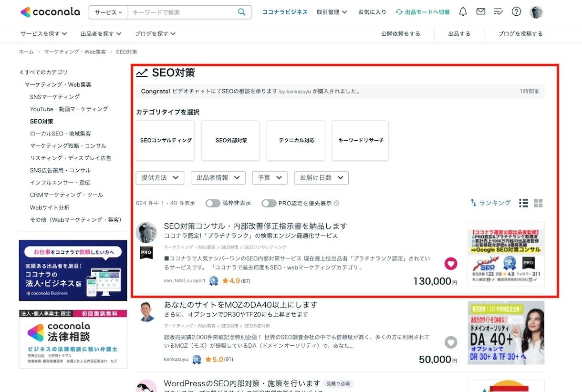Open the サービス search type dropdown
This screenshot has width=582, height=392.
pyautogui.click(x=108, y=12)
